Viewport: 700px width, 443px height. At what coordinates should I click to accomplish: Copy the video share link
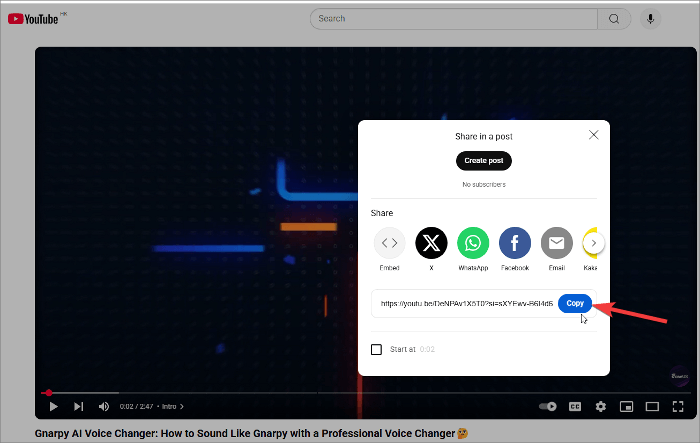tap(574, 303)
